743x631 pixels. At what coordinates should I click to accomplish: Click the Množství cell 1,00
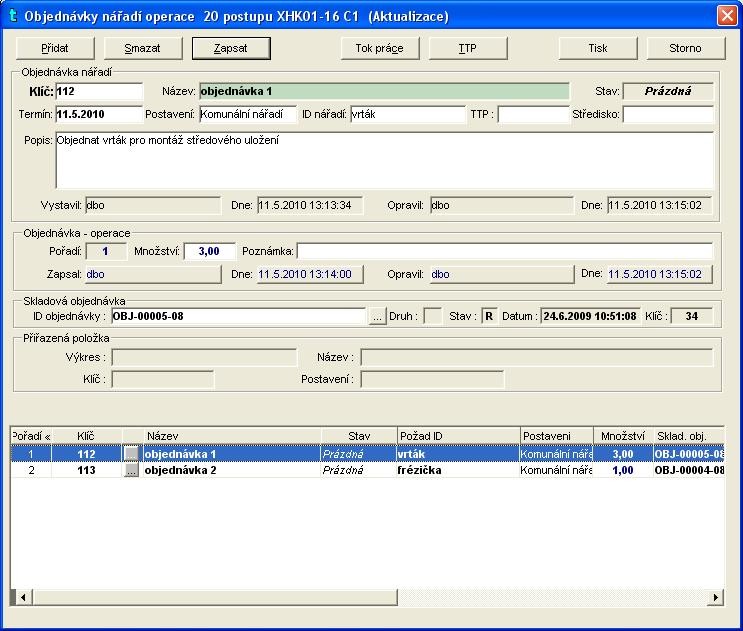coord(623,470)
